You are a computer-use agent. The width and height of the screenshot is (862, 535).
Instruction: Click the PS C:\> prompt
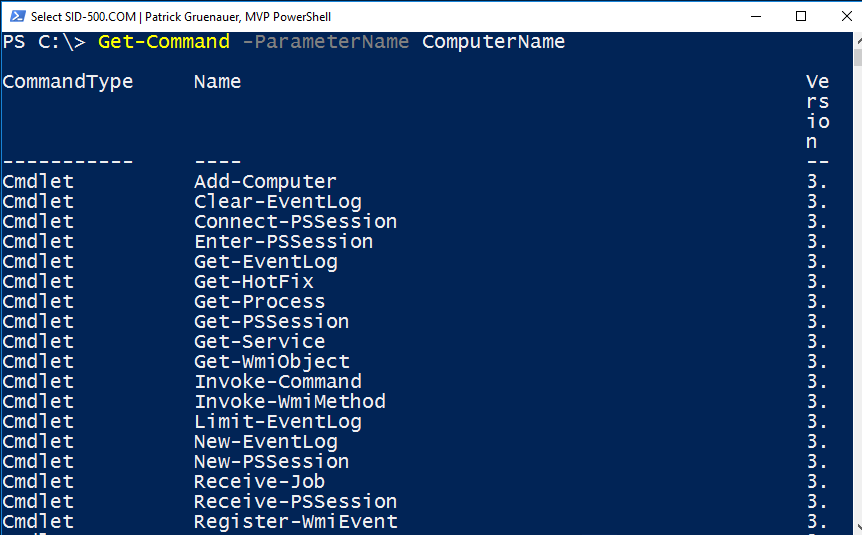[44, 42]
